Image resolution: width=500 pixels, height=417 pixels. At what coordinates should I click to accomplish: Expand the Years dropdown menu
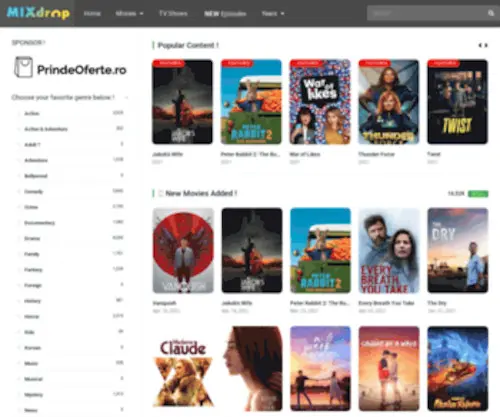click(273, 13)
